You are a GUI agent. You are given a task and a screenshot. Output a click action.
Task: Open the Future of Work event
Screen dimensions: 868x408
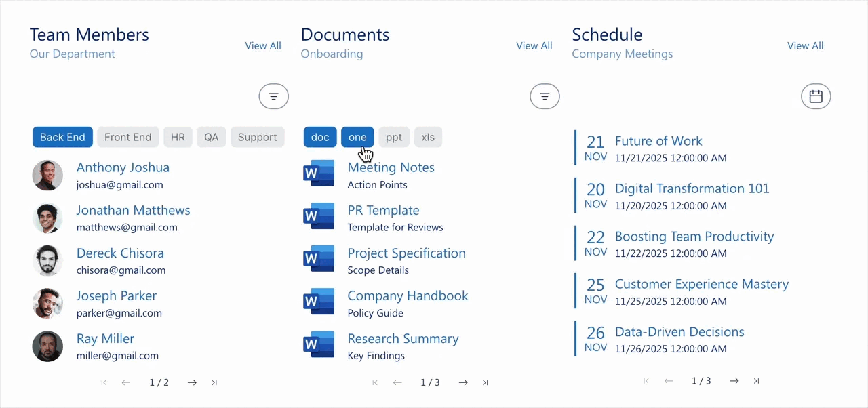(658, 141)
